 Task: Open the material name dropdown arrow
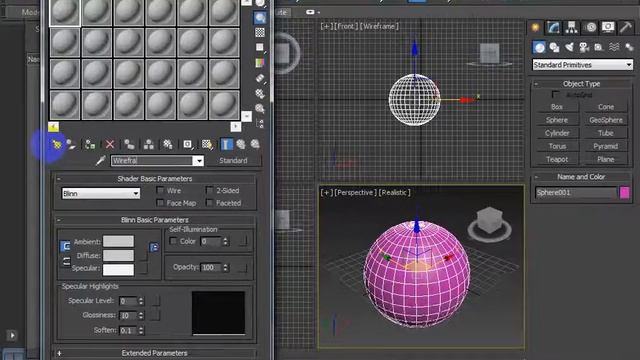(199, 161)
